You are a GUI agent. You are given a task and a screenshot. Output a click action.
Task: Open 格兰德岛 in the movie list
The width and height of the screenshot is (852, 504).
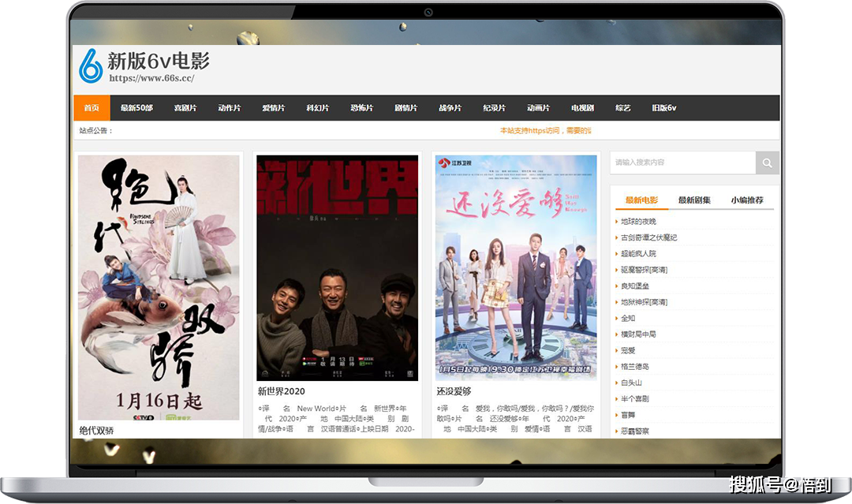pos(634,367)
